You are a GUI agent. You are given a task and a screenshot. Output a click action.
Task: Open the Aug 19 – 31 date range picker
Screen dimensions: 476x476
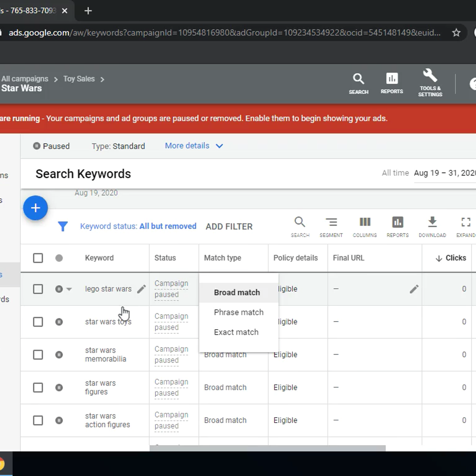[x=444, y=173]
